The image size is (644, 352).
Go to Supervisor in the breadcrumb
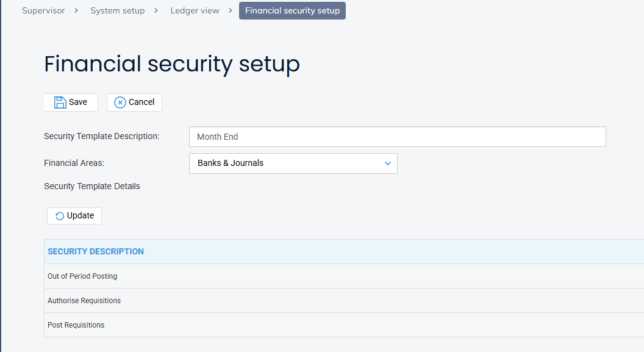tap(43, 11)
